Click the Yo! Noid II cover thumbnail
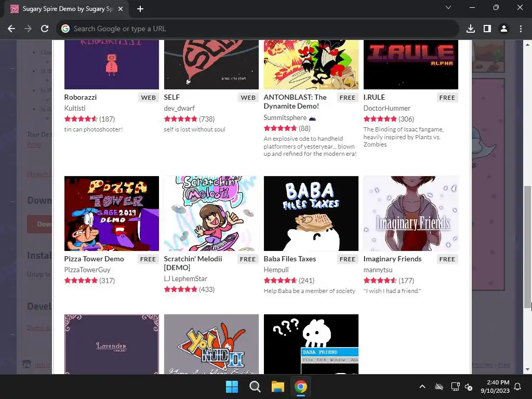The image size is (532, 399). pos(211,344)
